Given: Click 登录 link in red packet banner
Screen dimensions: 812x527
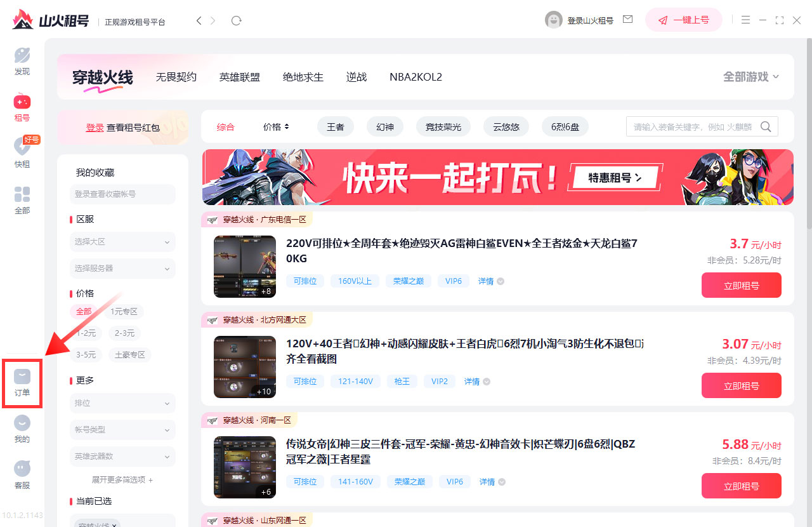Looking at the screenshot, I should (95, 128).
